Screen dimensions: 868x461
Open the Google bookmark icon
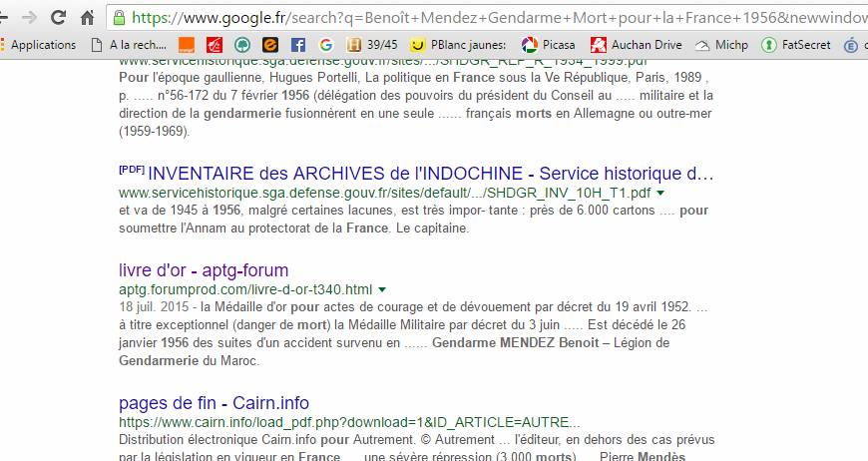[x=326, y=45]
